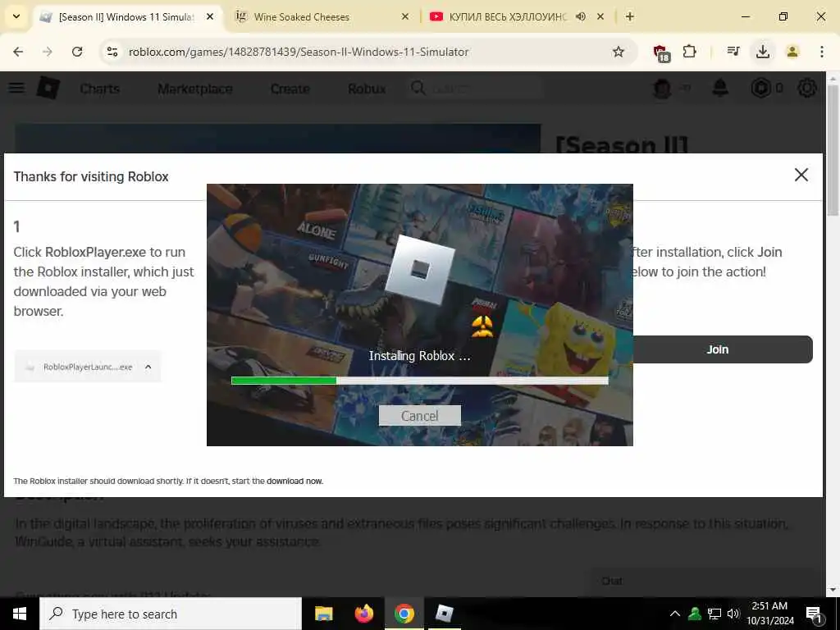This screenshot has width=840, height=630.
Task: Open the network tray icon
Action: tap(714, 614)
